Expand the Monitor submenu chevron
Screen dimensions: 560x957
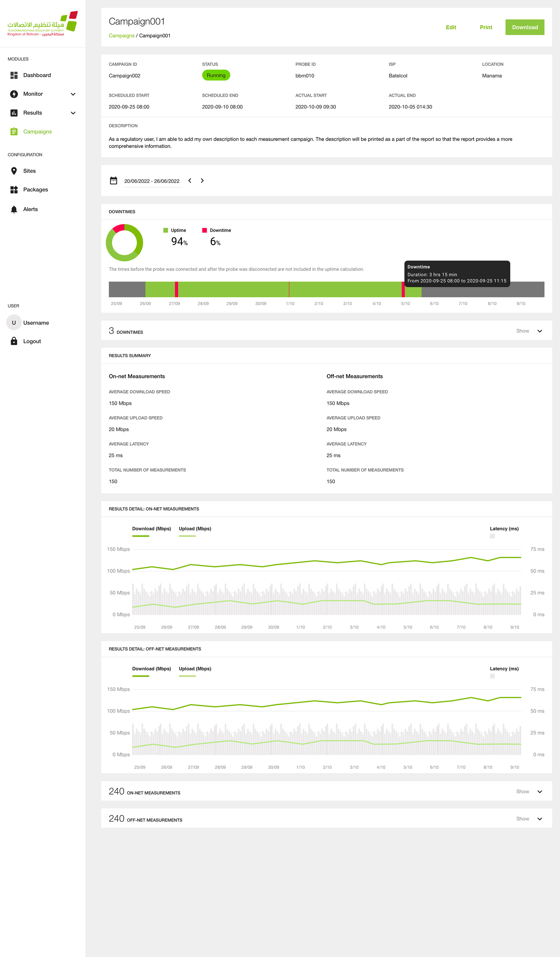[x=73, y=94]
